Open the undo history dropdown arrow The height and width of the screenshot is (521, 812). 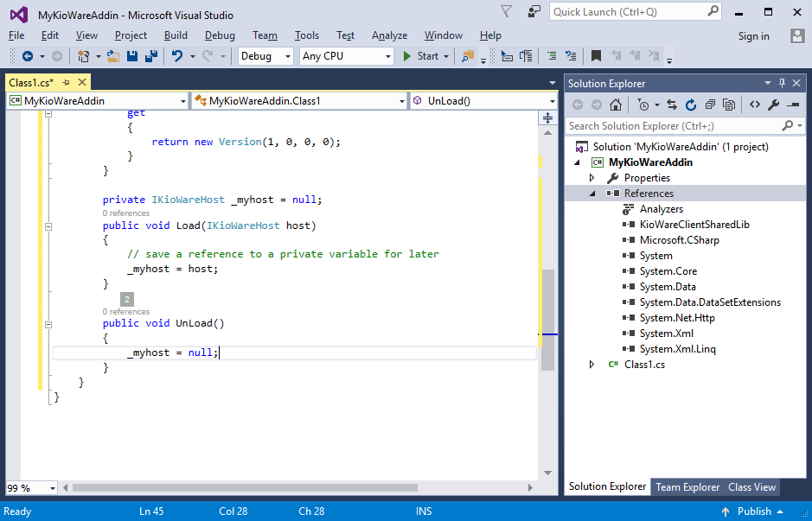pyautogui.click(x=192, y=56)
